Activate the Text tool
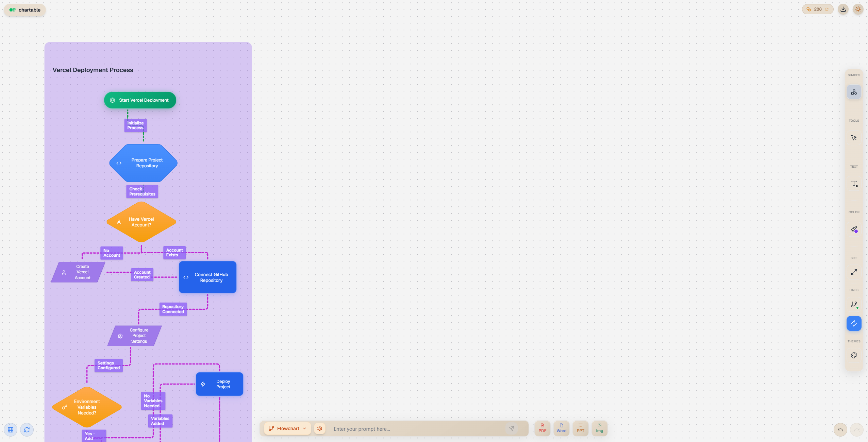The width and height of the screenshot is (868, 442). pos(854,184)
